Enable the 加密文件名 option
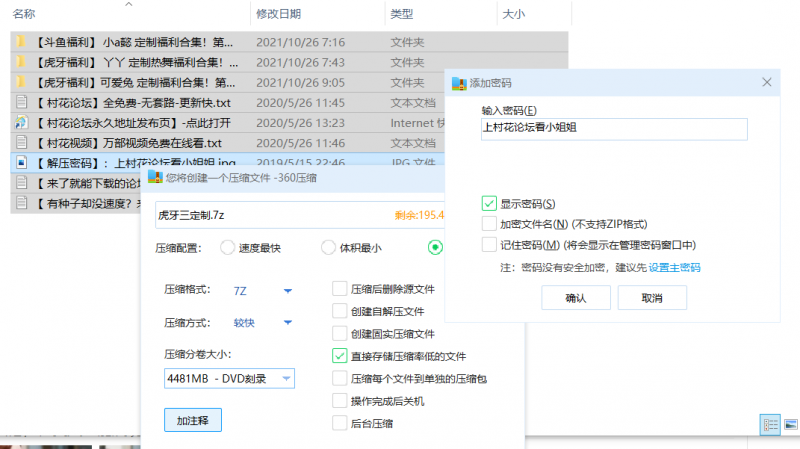800x449 pixels. pos(489,224)
